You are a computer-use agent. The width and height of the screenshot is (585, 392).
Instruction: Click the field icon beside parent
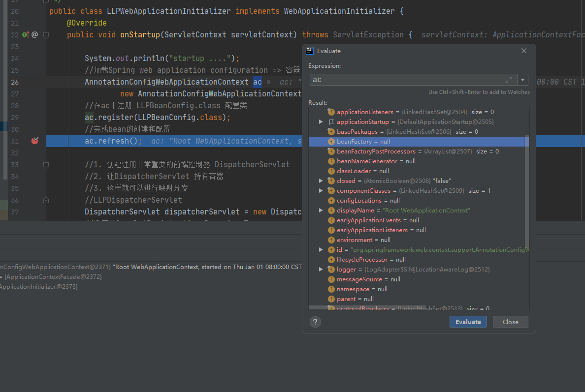point(331,299)
